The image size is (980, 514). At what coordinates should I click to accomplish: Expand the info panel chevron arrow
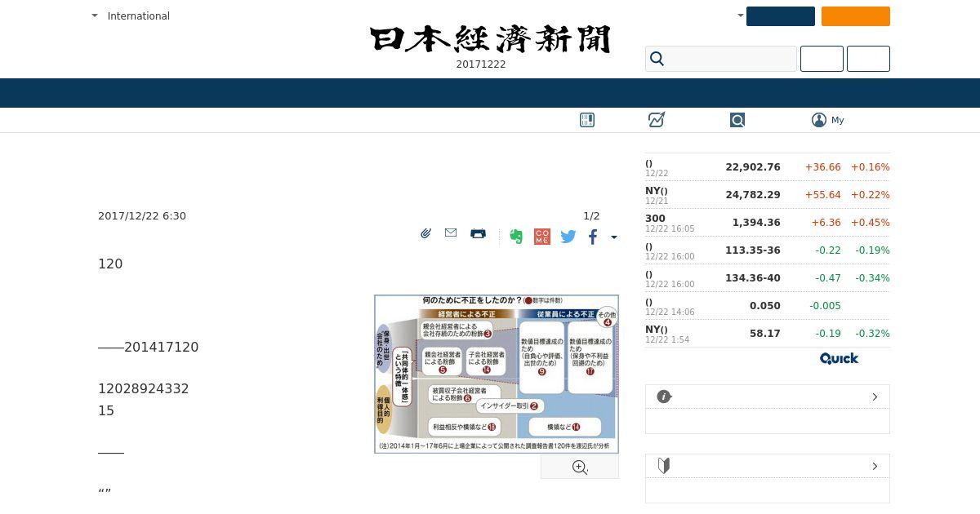click(x=875, y=397)
